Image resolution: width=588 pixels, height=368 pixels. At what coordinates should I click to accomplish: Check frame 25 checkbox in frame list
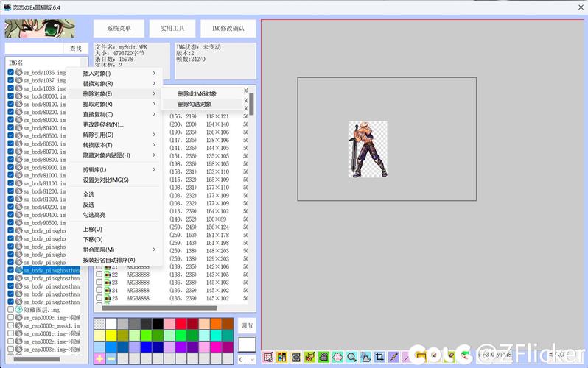tap(99, 298)
